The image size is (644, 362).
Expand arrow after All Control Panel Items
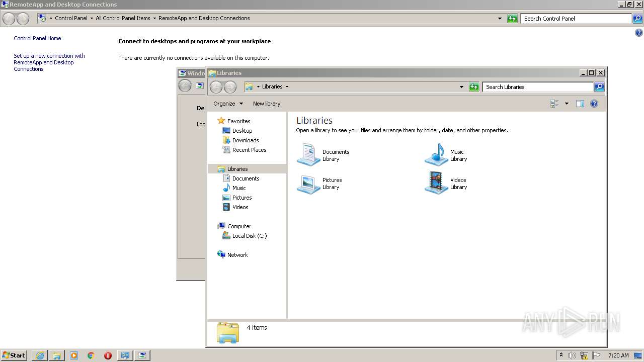click(x=154, y=18)
